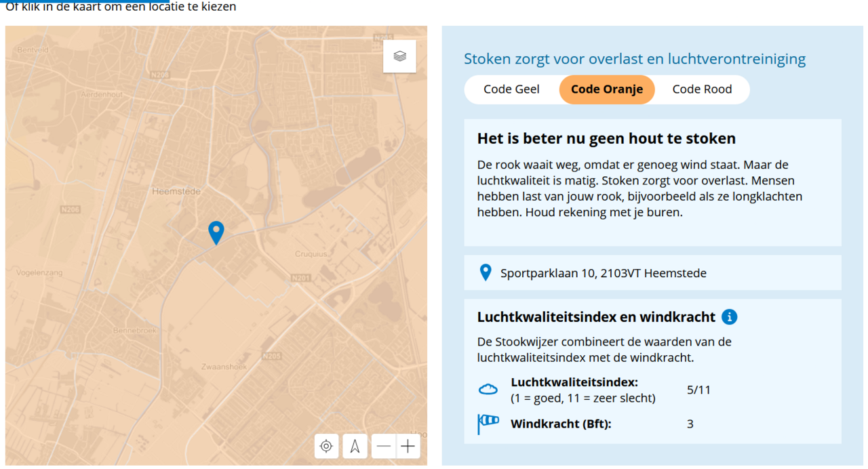Keep Code Oranje selected by clicking it
Viewport: 868px width, 469px height.
607,89
